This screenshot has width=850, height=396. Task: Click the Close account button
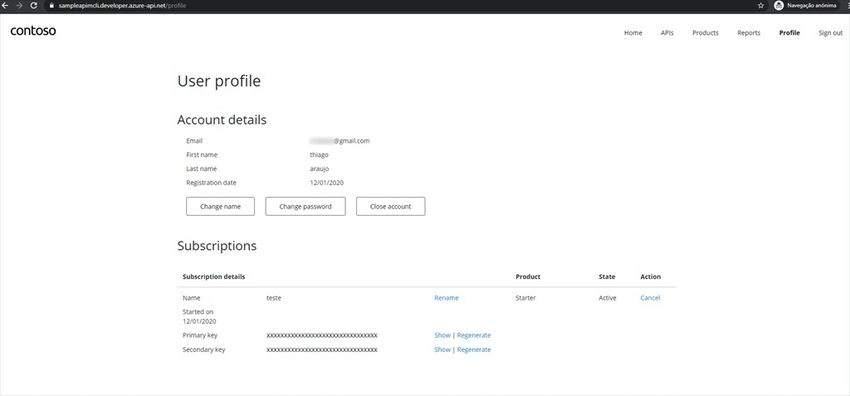pyautogui.click(x=390, y=206)
